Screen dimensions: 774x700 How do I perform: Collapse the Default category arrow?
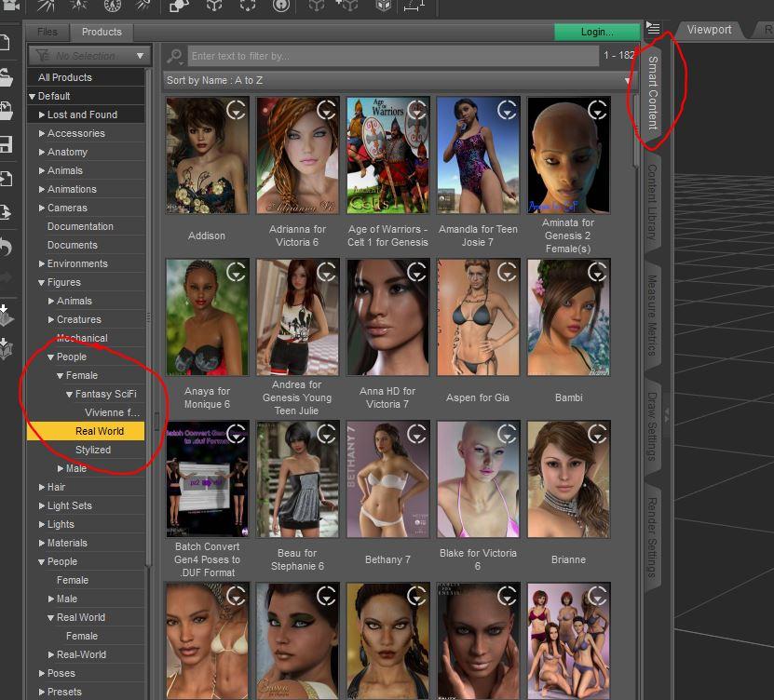pyautogui.click(x=32, y=96)
